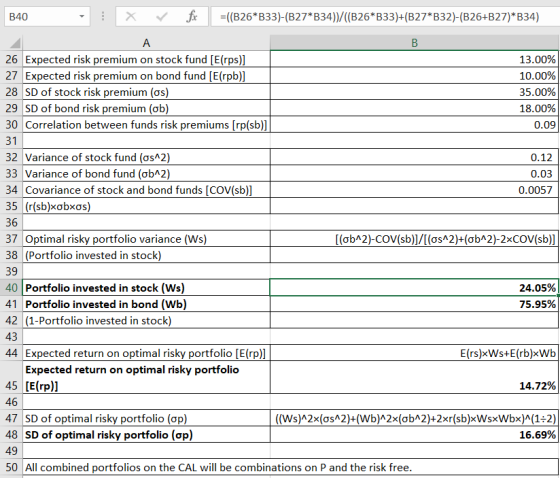Viewport: 560px width, 478px height.
Task: Click the Cancel X formula icon
Action: (x=131, y=16)
